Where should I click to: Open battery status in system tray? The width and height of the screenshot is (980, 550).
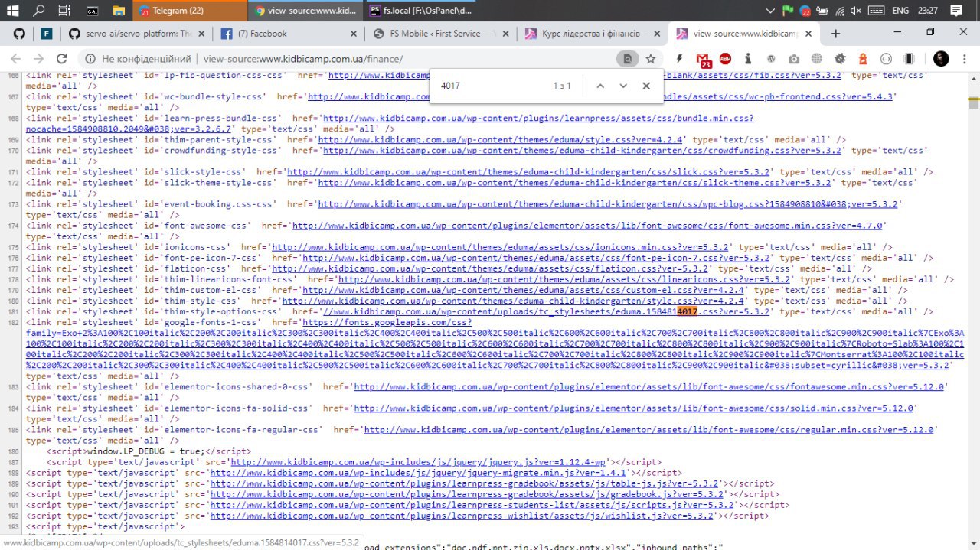tap(823, 11)
